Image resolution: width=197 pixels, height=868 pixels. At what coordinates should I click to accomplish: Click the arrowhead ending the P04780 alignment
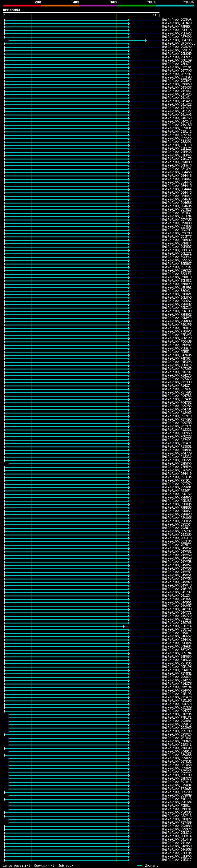[x=146, y=40]
